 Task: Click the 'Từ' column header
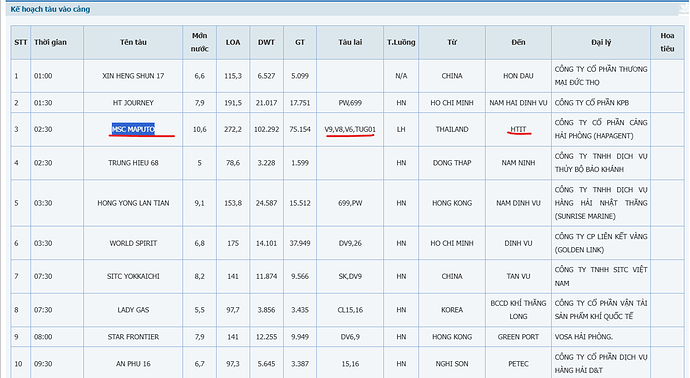pyautogui.click(x=452, y=42)
